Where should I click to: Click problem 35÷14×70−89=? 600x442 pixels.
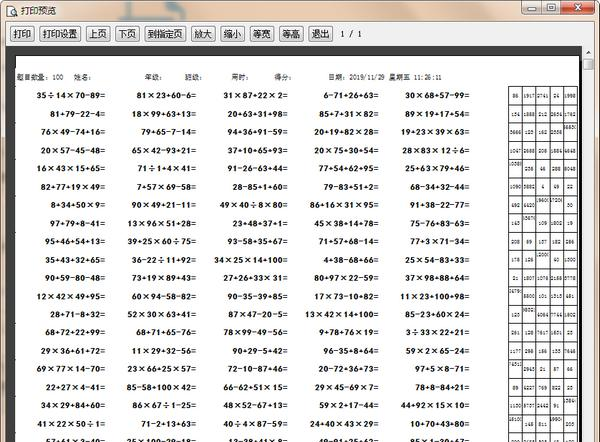tap(71, 95)
